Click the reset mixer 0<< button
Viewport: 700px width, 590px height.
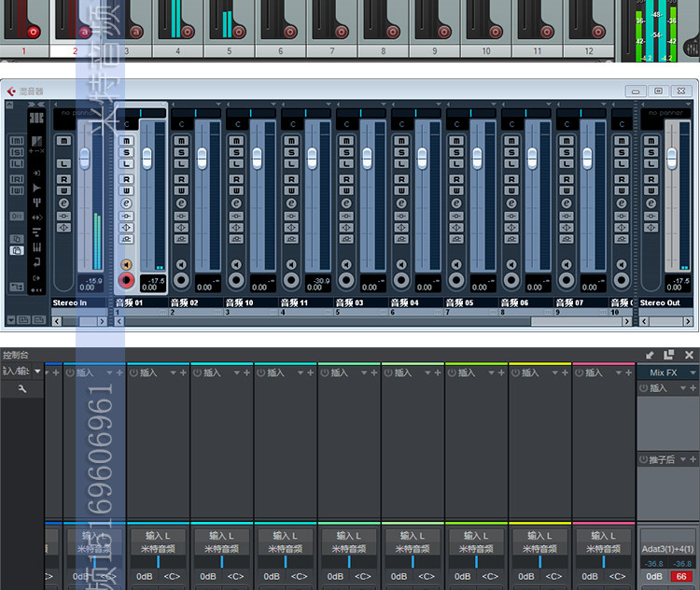coord(17,217)
